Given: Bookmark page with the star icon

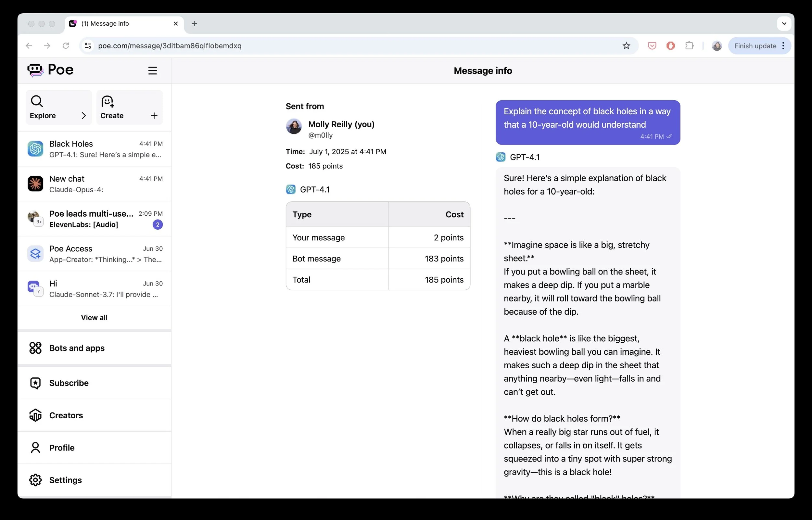Looking at the screenshot, I should [626, 46].
